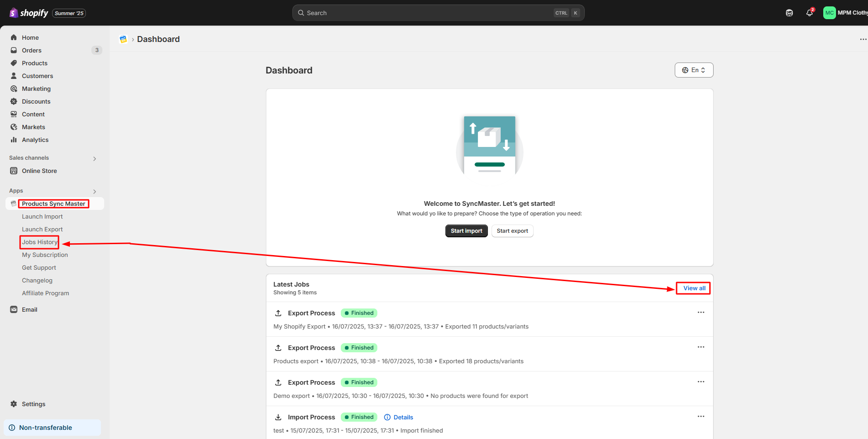868x439 pixels.
Task: Click the Start import button
Action: [466, 231]
